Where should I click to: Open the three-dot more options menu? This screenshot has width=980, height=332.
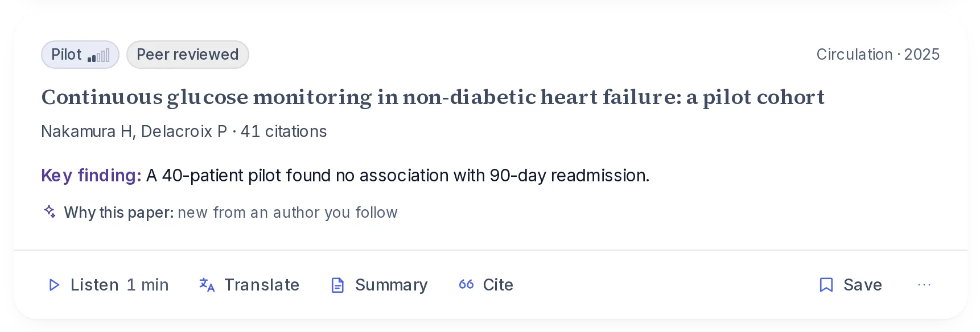(x=924, y=285)
